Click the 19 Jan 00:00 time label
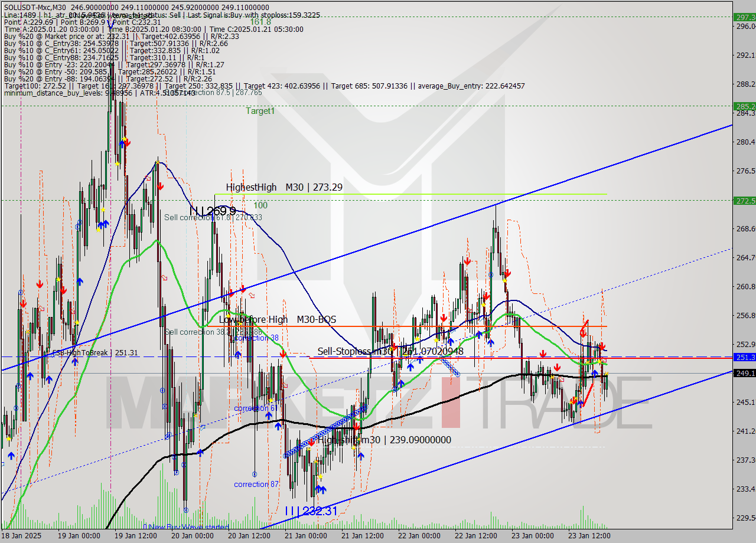756x543 pixels. pyautogui.click(x=79, y=536)
